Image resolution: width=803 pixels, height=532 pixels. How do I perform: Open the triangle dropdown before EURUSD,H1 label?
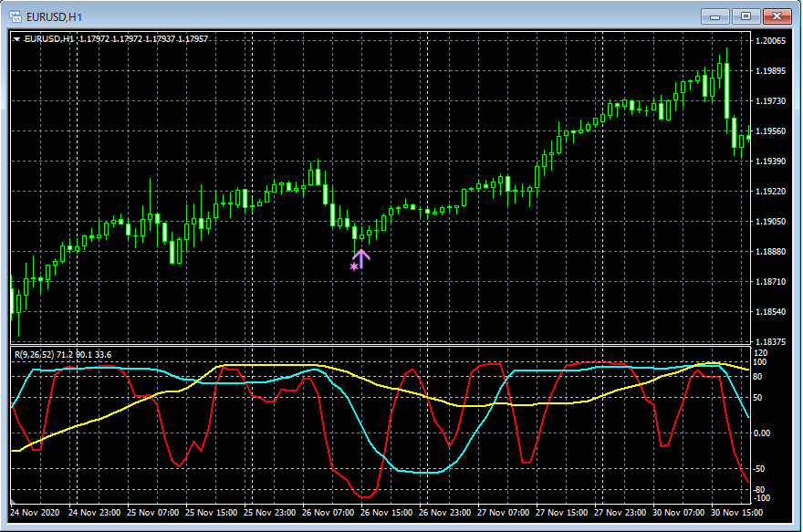(x=16, y=39)
